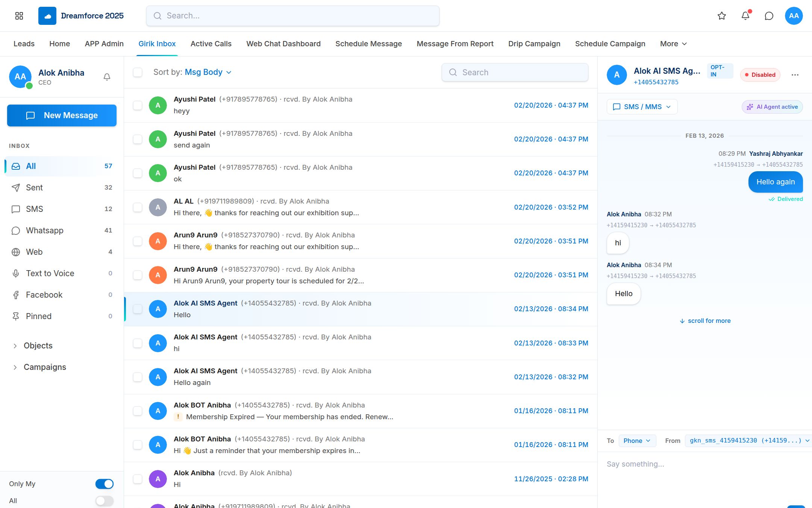This screenshot has width=812, height=508.
Task: Open the Message From Report tab
Action: tap(455, 44)
